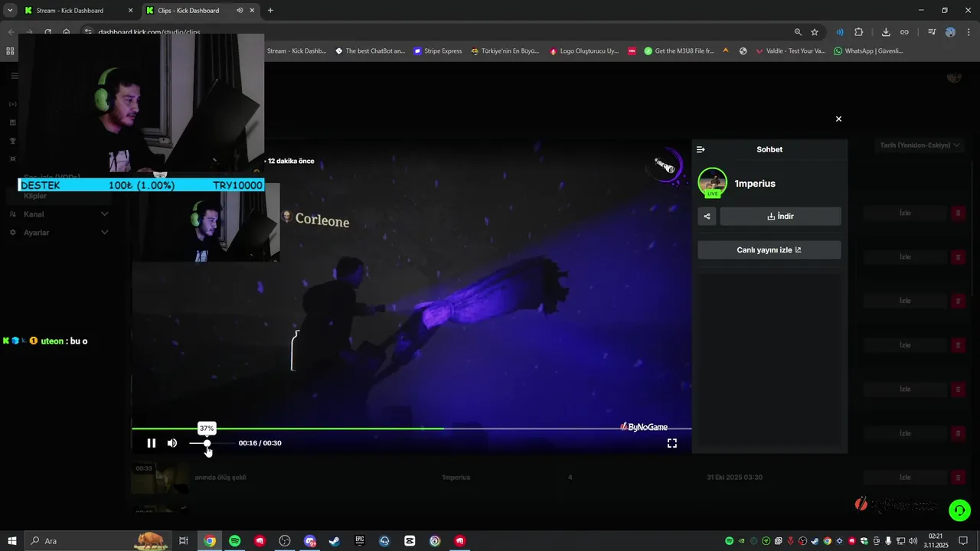Open the Stream - Kick Dashb... bookmark

296,51
